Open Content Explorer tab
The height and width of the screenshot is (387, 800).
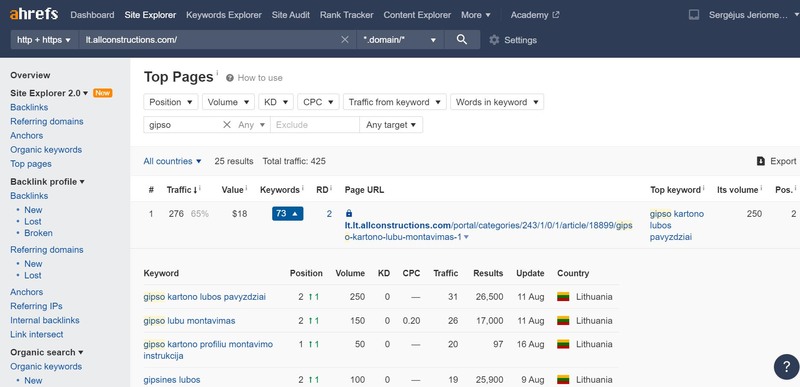click(417, 15)
